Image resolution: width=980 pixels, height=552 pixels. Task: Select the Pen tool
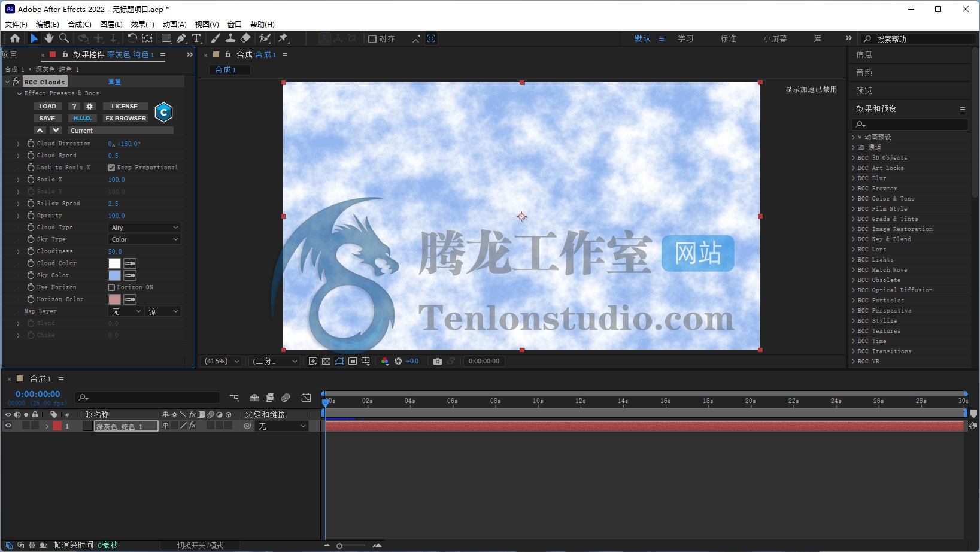click(181, 38)
